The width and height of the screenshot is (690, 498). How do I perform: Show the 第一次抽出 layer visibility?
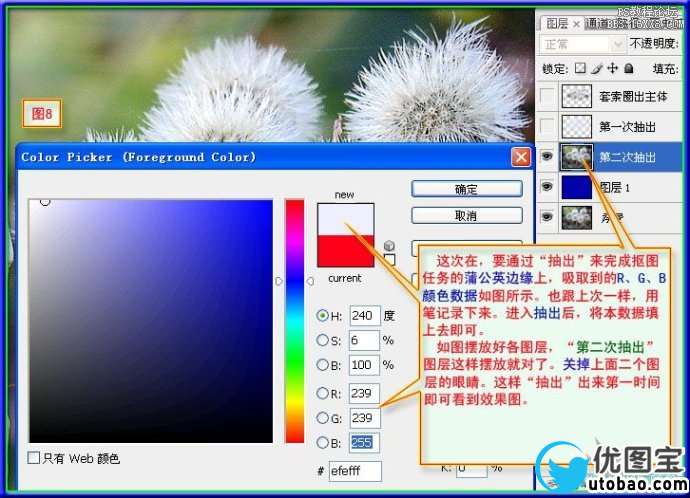point(547,127)
